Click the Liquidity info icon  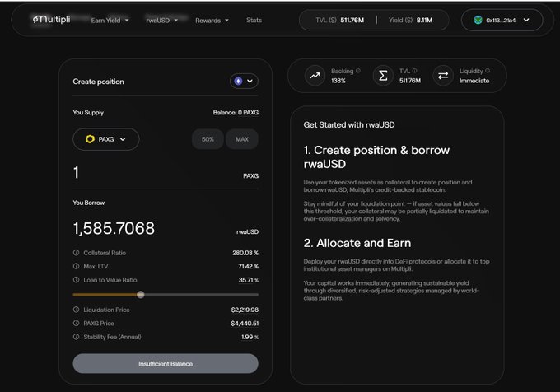(x=488, y=71)
